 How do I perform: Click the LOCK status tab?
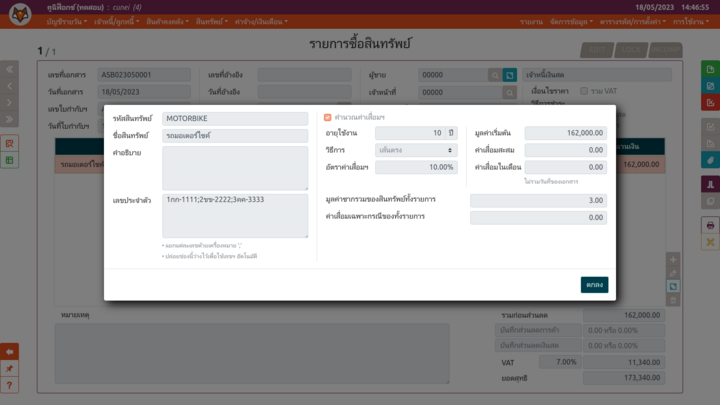pyautogui.click(x=631, y=50)
